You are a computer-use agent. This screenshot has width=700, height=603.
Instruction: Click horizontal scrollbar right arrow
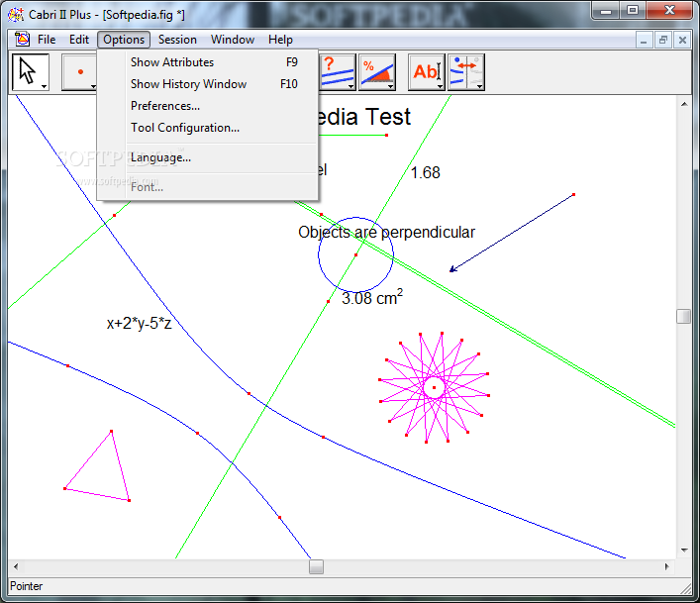click(x=667, y=566)
